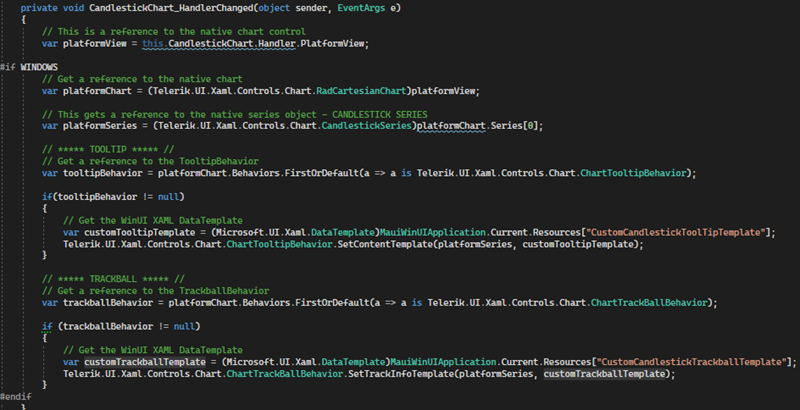Click comment 'This is a reference to the native chart control'

174,32
